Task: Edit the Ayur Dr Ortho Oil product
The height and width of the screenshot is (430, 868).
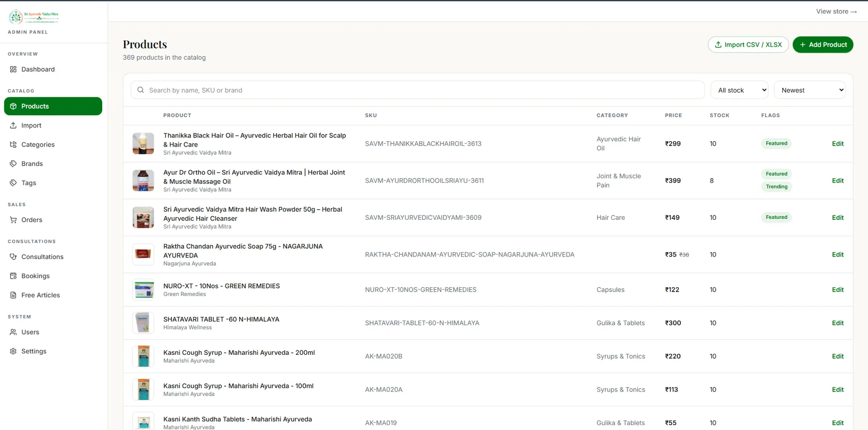Action: click(838, 181)
